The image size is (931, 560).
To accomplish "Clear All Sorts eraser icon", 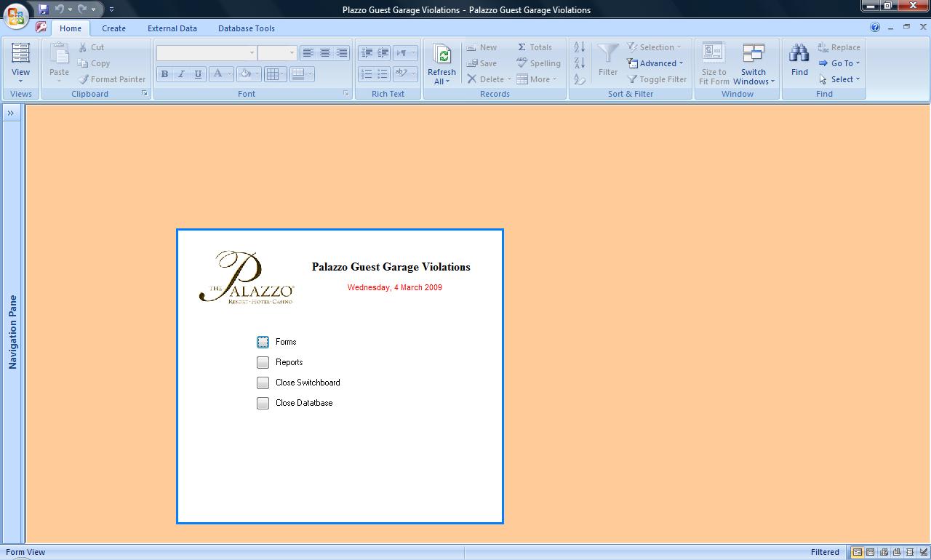I will (x=580, y=79).
